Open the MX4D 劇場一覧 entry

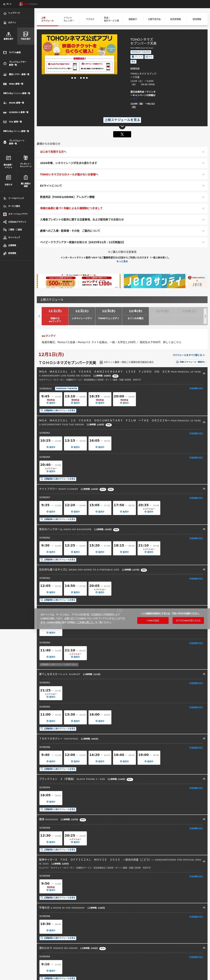17,103
